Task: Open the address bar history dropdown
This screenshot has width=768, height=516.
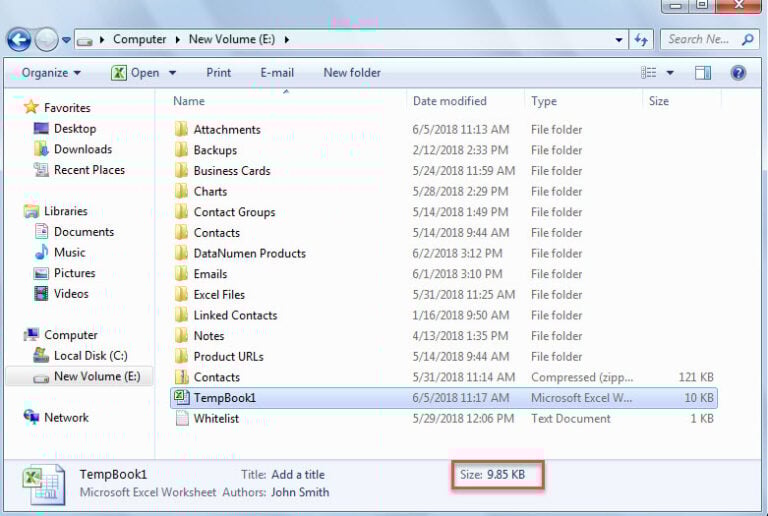Action: 619,40
